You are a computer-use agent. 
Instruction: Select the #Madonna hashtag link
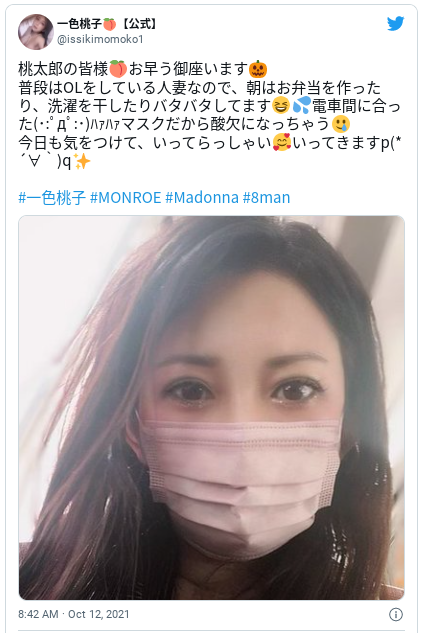[x=202, y=197]
